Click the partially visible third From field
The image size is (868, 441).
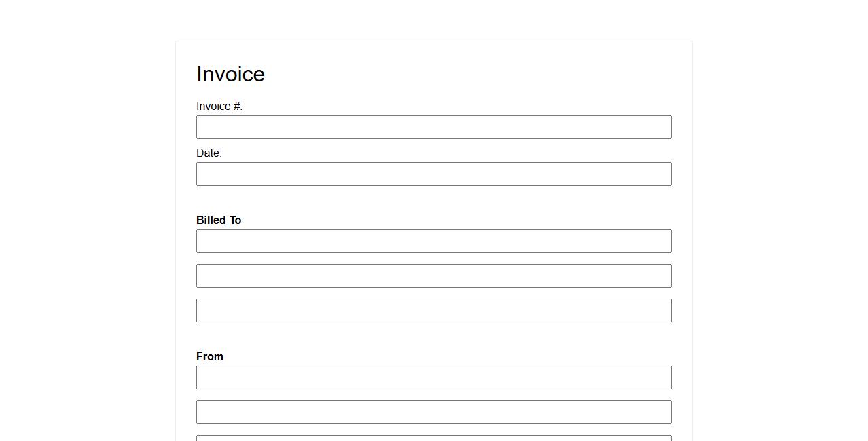click(x=433, y=438)
